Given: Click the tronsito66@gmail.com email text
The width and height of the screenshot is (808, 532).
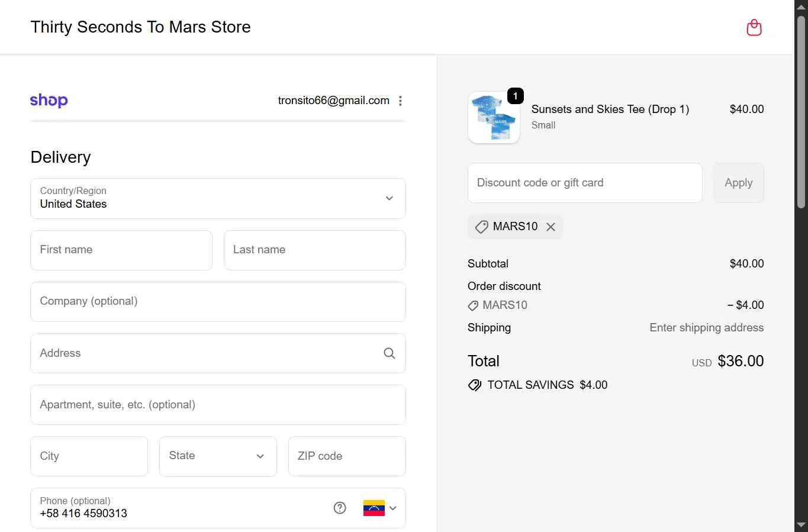Looking at the screenshot, I should 334,101.
